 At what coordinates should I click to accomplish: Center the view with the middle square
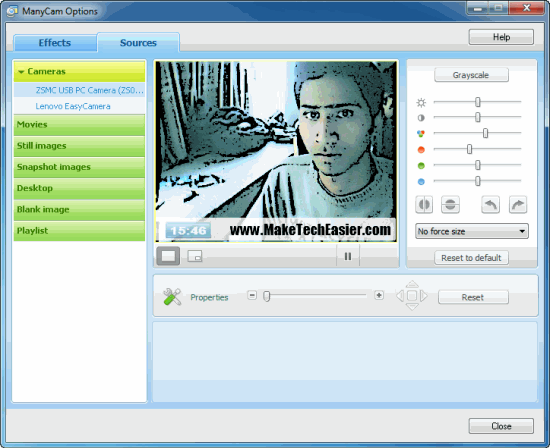click(x=412, y=296)
